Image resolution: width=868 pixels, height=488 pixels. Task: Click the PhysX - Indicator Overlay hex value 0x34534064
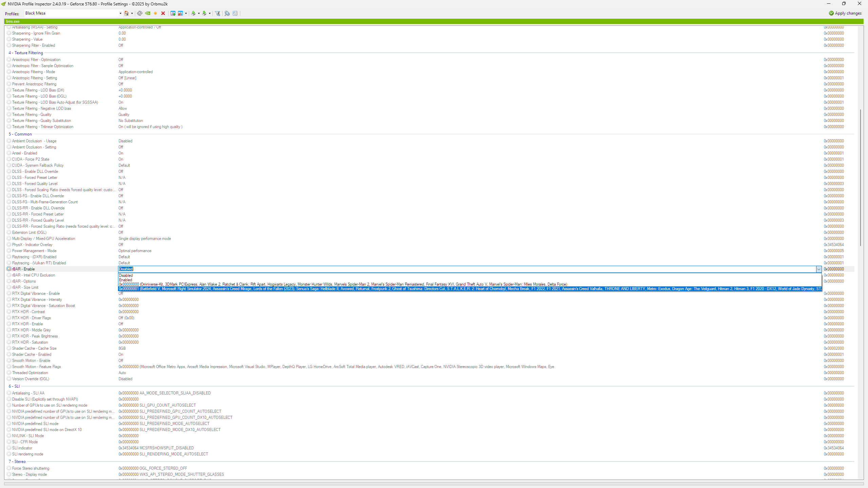(834, 245)
